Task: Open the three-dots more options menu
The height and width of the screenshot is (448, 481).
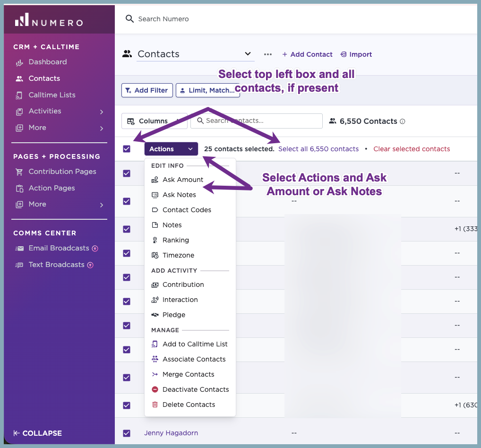Action: pos(268,54)
